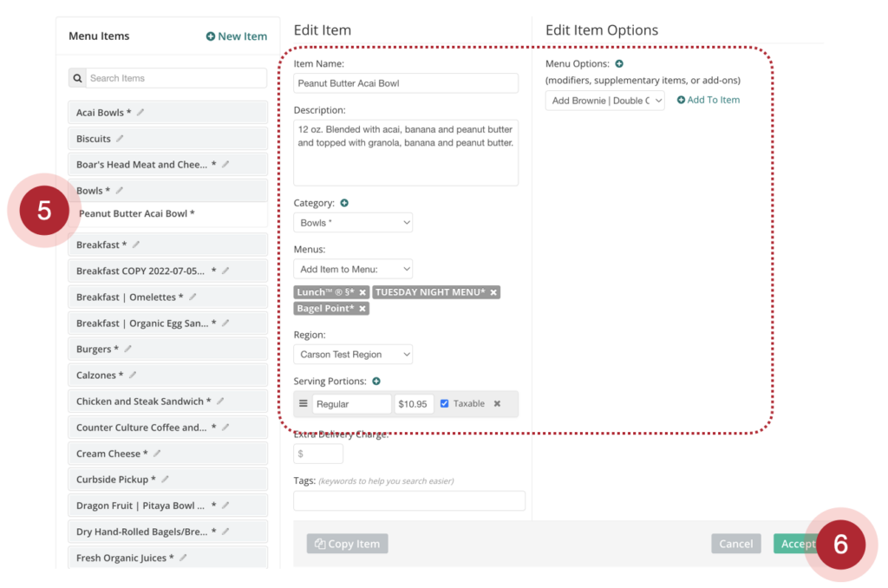Click the edit pencil beside Biscuits category
The height and width of the screenshot is (588, 888).
click(x=120, y=139)
